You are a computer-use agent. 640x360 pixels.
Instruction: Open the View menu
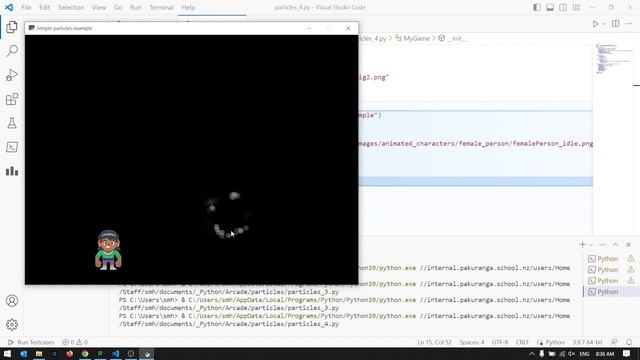tap(99, 7)
